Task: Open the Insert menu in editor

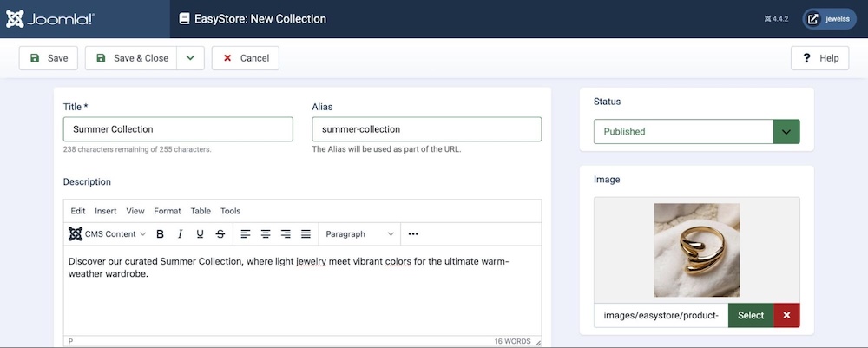Action: [x=106, y=211]
